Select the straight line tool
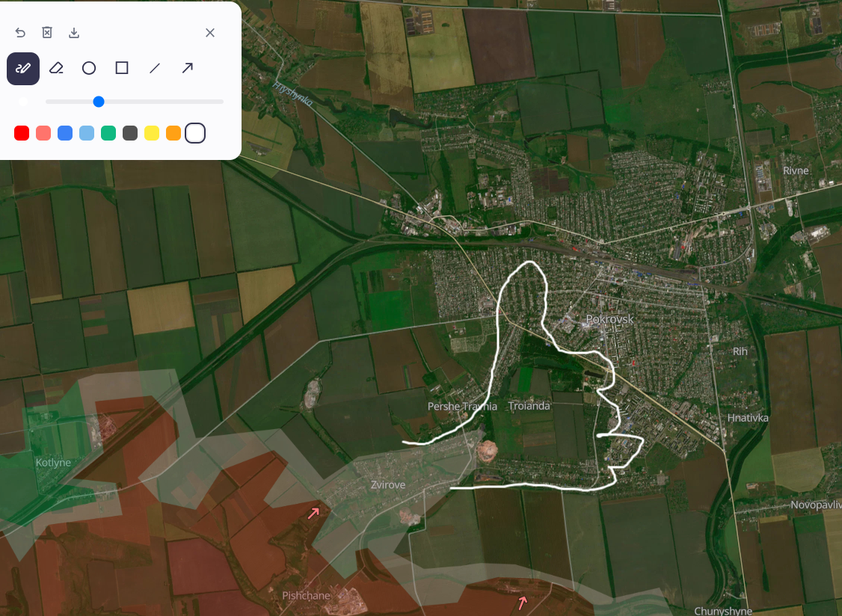842x616 pixels. point(155,68)
